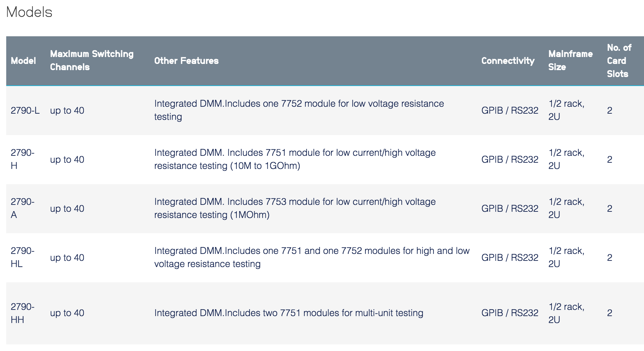The image size is (644, 351).
Task: Click the 2790-HL model cell
Action: pyautogui.click(x=22, y=257)
